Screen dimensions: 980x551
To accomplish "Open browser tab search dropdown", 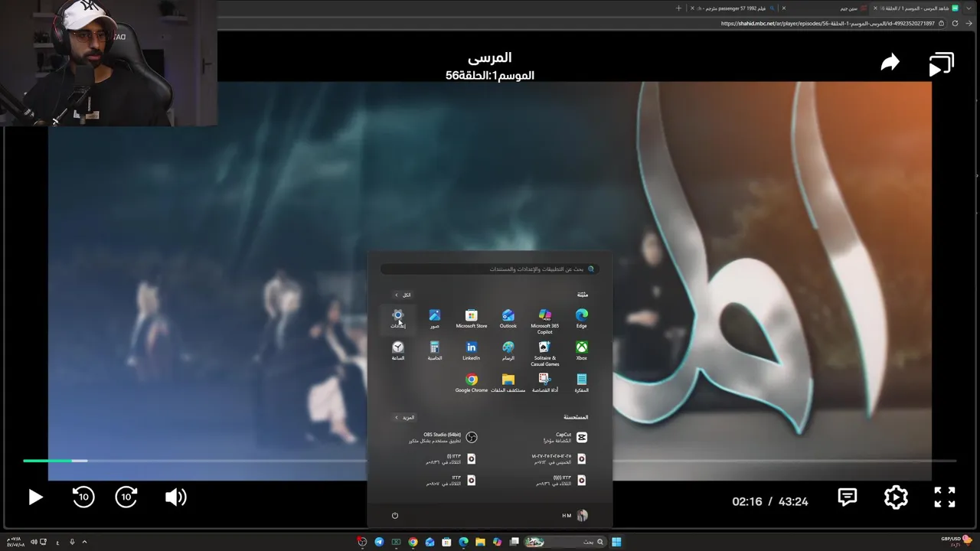I will coord(969,8).
